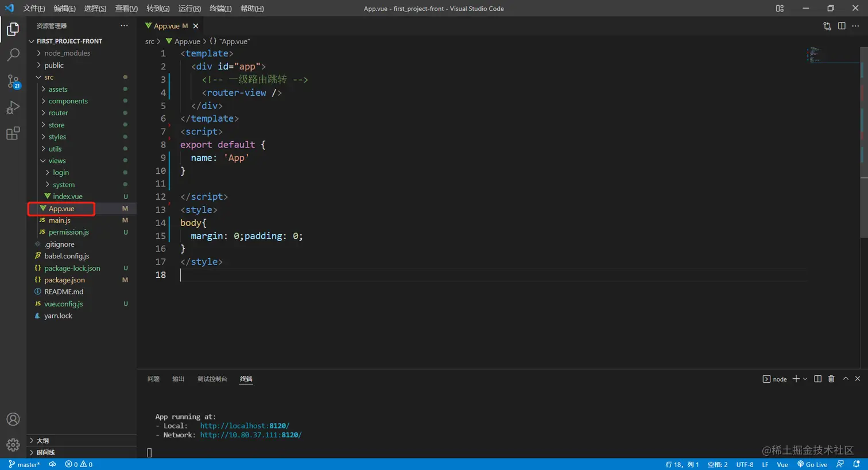Collapse the src folder
Image resolution: width=868 pixels, height=470 pixels.
pyautogui.click(x=82, y=77)
